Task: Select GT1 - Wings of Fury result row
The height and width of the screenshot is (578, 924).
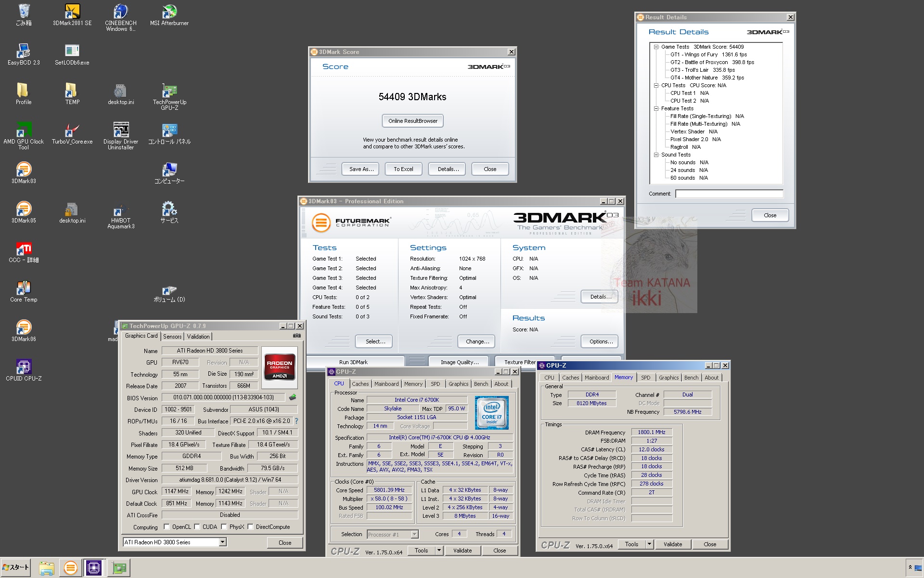Action: tap(708, 54)
